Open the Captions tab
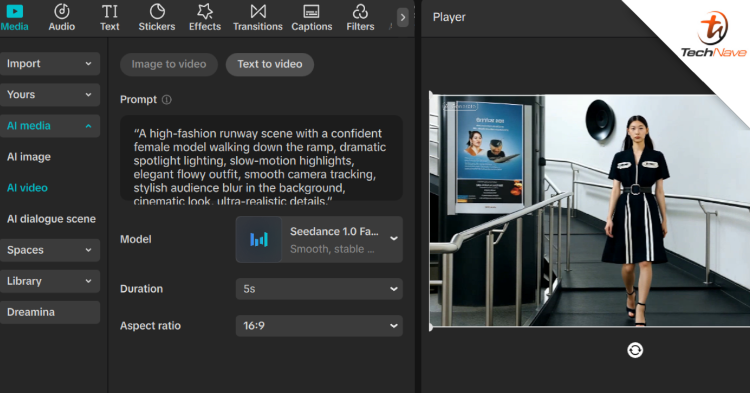This screenshot has height=393, width=750. 312,18
